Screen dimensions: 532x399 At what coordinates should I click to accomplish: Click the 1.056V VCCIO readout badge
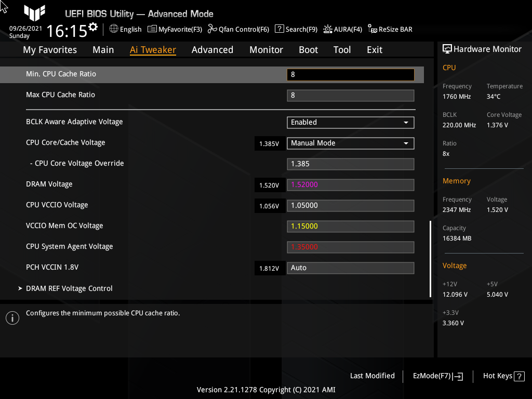[269, 206]
